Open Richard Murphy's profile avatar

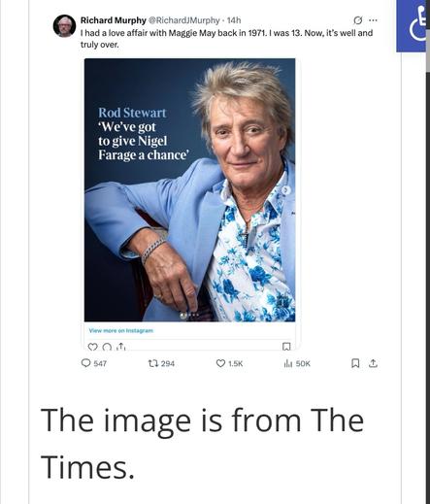pos(64,26)
